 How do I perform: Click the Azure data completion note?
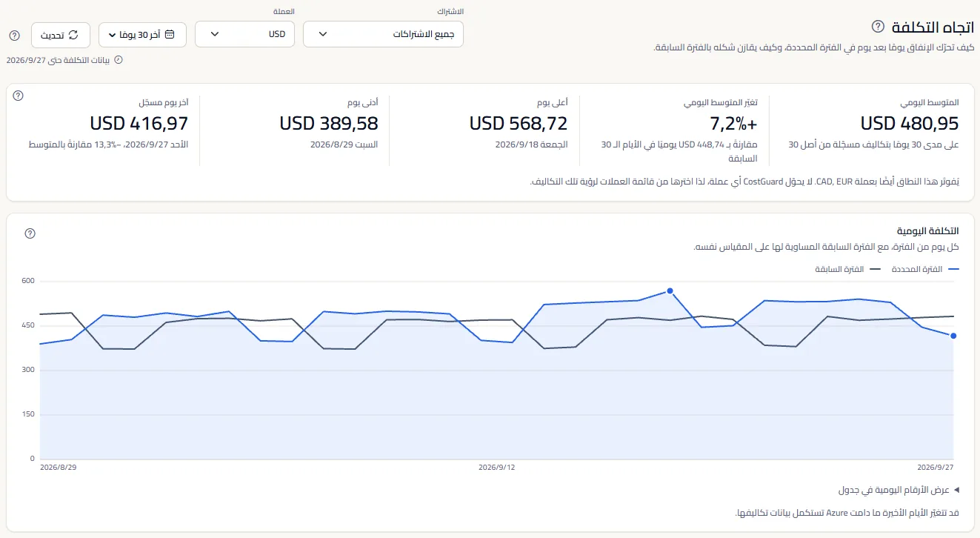(x=847, y=513)
